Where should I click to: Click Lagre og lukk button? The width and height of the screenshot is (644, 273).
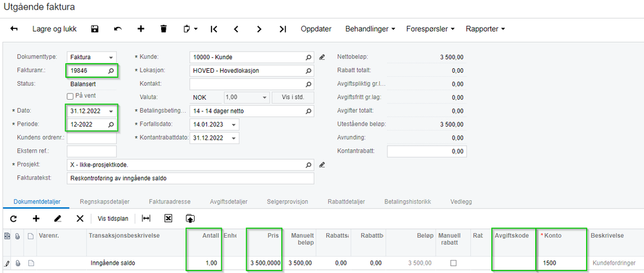55,29
